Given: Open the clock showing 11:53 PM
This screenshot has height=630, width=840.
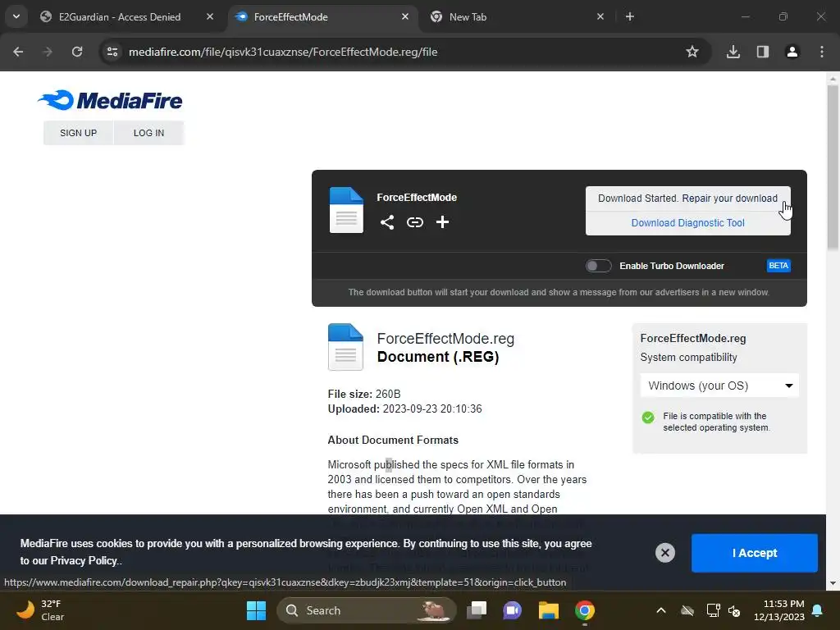Looking at the screenshot, I should point(779,610).
